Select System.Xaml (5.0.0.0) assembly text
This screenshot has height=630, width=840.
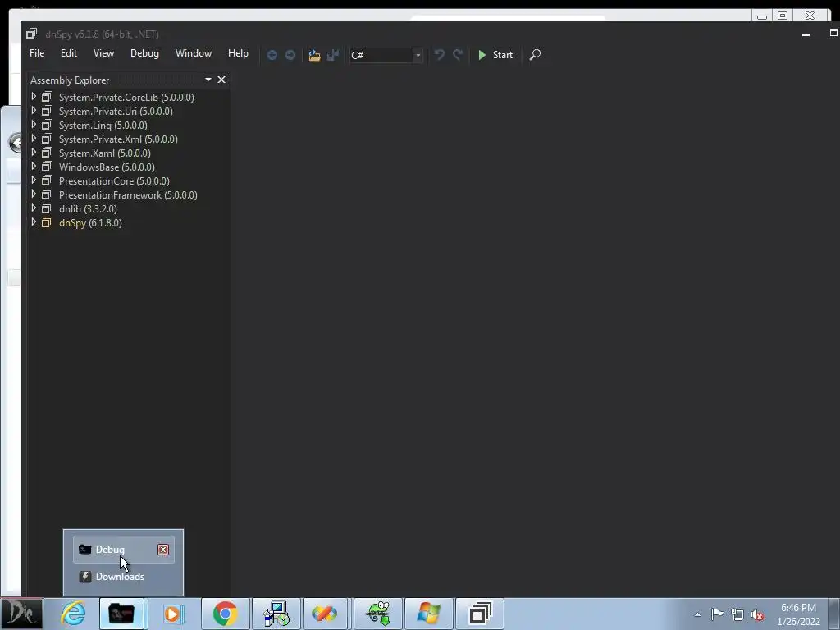coord(104,153)
